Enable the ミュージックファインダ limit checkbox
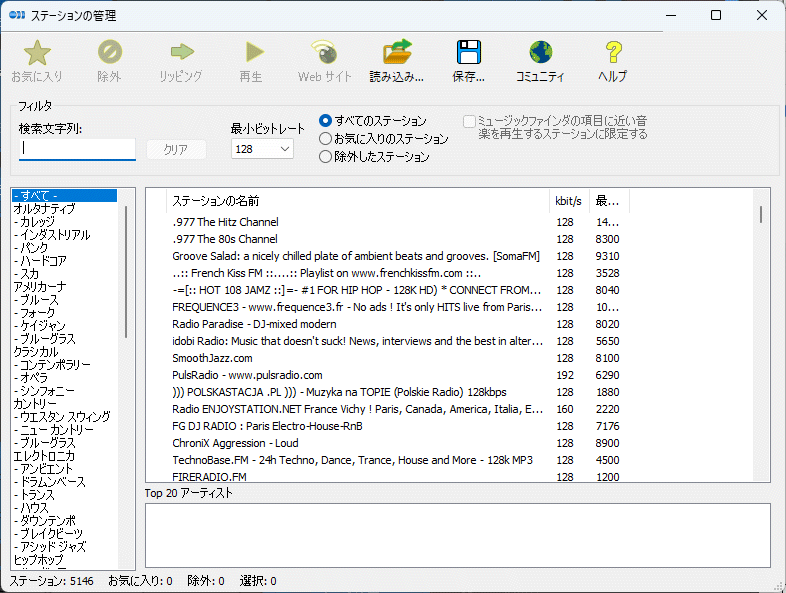This screenshot has width=786, height=593. click(469, 121)
